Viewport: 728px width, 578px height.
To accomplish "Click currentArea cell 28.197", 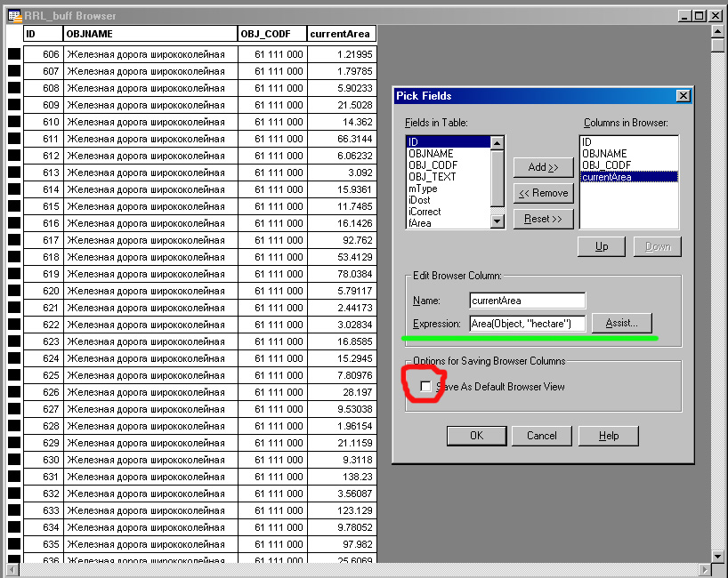I will point(342,392).
